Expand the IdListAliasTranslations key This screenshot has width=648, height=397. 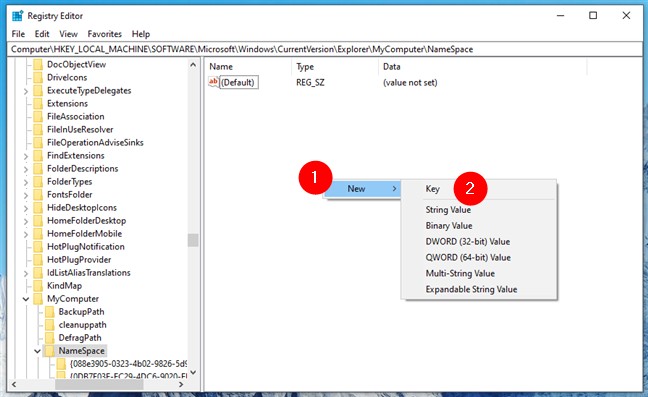point(26,273)
